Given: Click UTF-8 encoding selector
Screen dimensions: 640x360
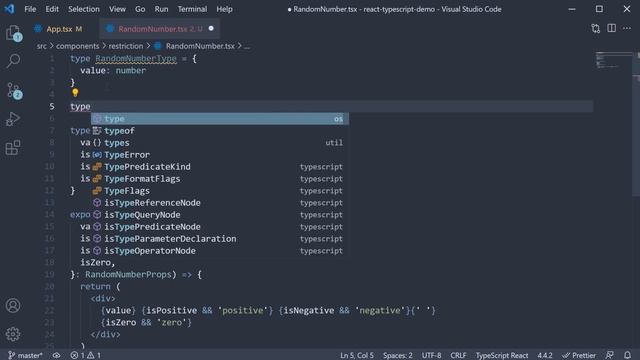Looking at the screenshot, I should [431, 355].
